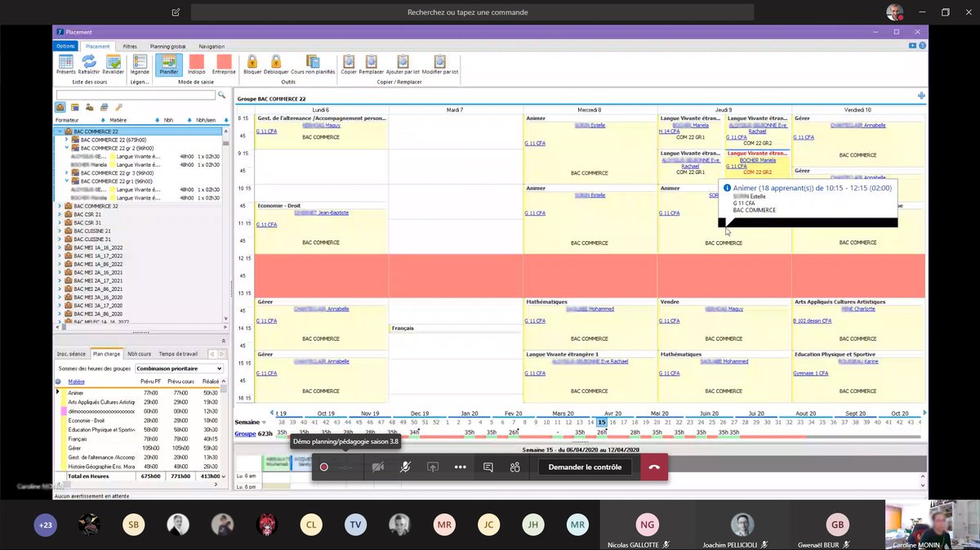The image size is (980, 550).
Task: Click the Modifier par lot icon
Action: (439, 61)
